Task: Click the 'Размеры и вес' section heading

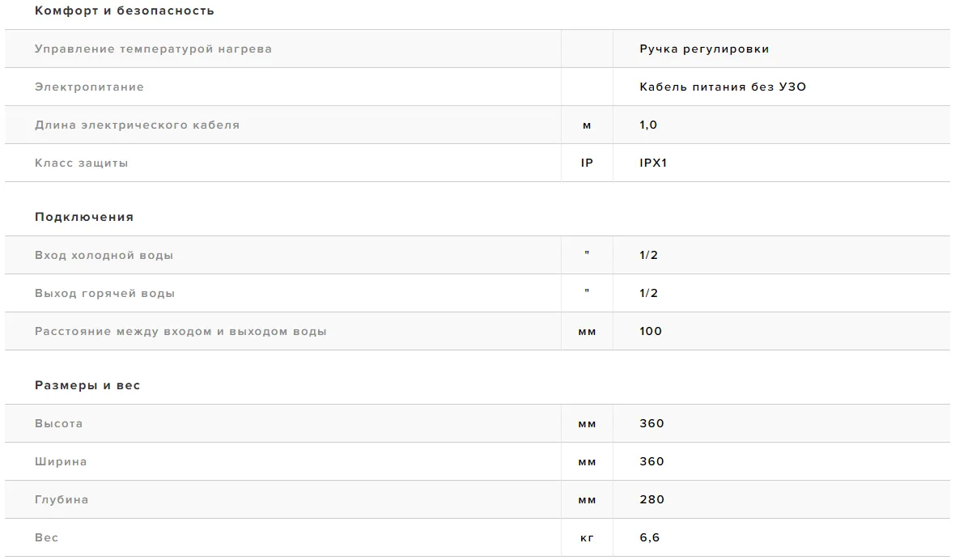Action: pyautogui.click(x=87, y=385)
